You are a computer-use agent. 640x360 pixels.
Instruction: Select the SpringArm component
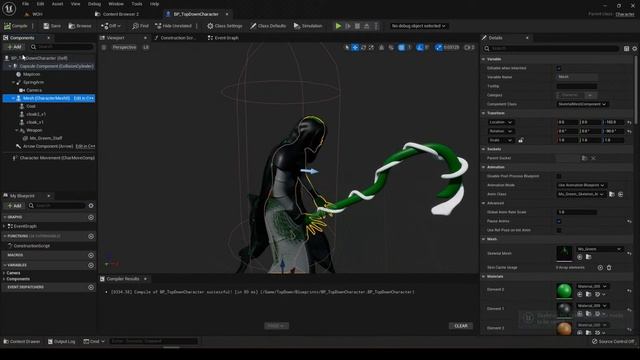33,82
